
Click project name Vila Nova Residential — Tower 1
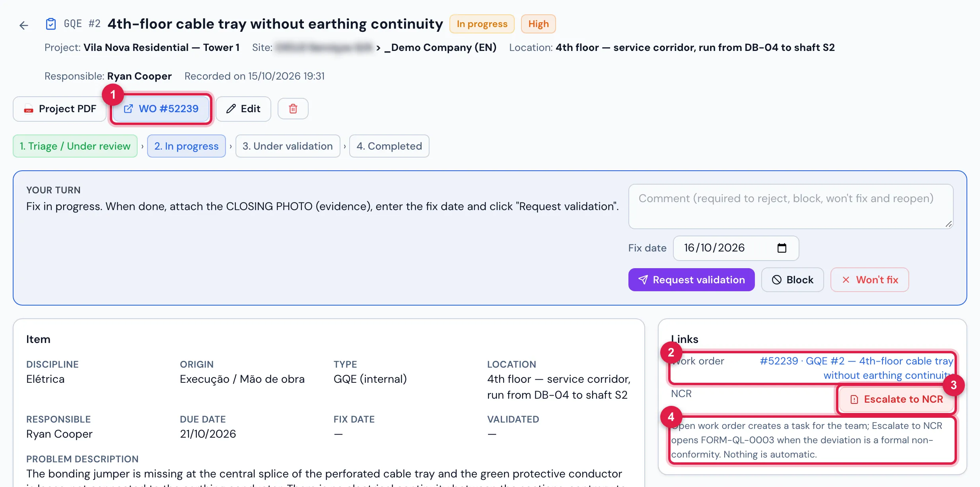point(161,48)
